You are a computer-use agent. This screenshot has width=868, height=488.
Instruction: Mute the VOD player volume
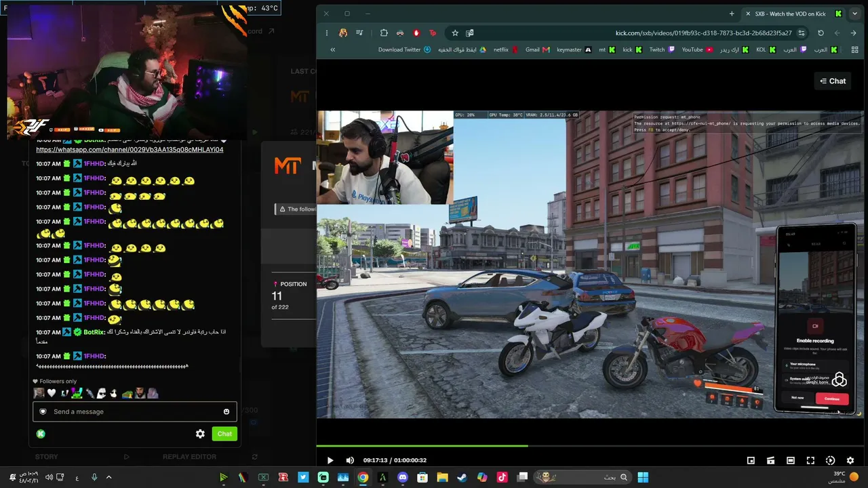pyautogui.click(x=350, y=460)
